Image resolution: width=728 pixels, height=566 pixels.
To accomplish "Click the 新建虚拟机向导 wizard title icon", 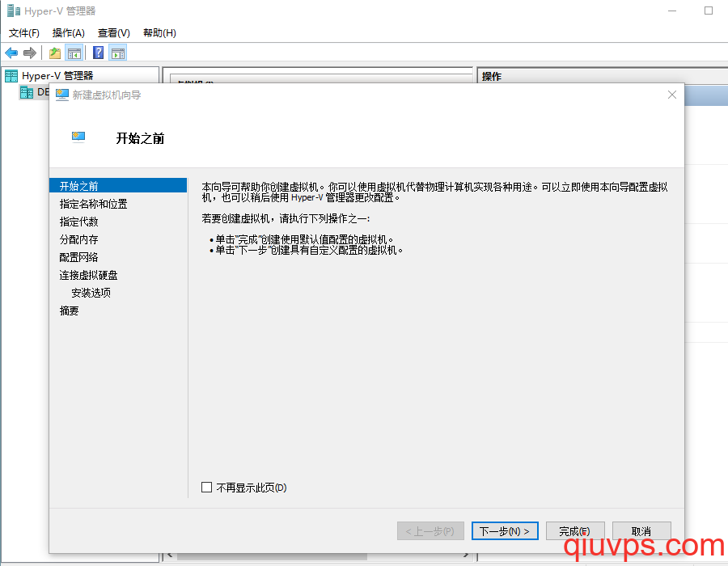I will pos(61,95).
